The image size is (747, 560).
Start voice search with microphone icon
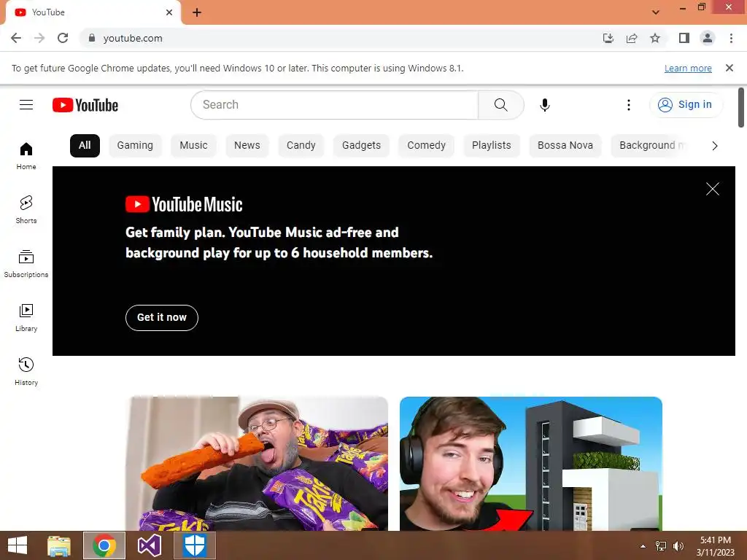[x=544, y=105]
